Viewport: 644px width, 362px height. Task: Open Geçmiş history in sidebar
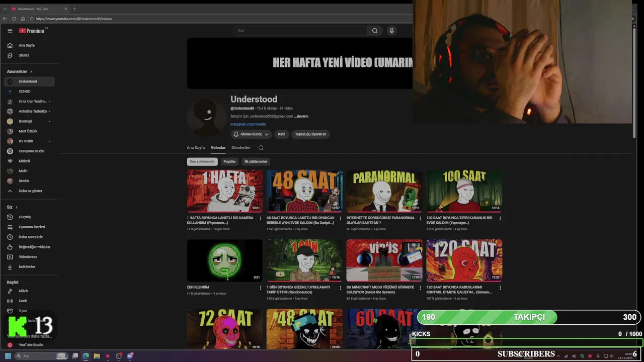[30, 217]
